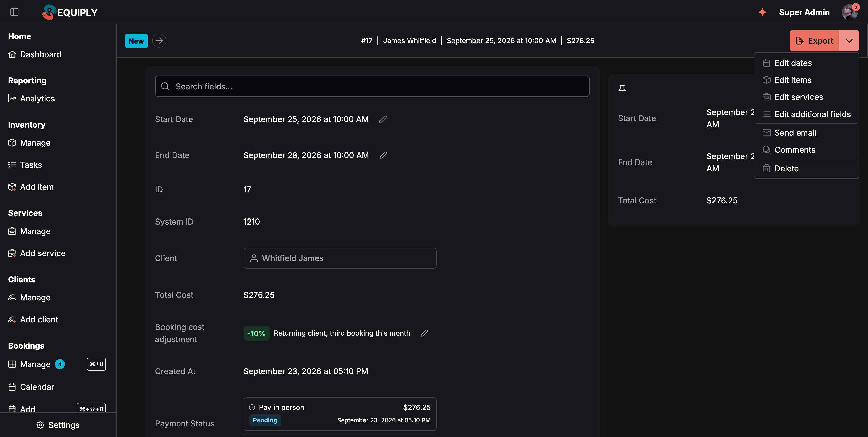Edit End Date with pencil icon
This screenshot has width=868, height=437.
383,155
